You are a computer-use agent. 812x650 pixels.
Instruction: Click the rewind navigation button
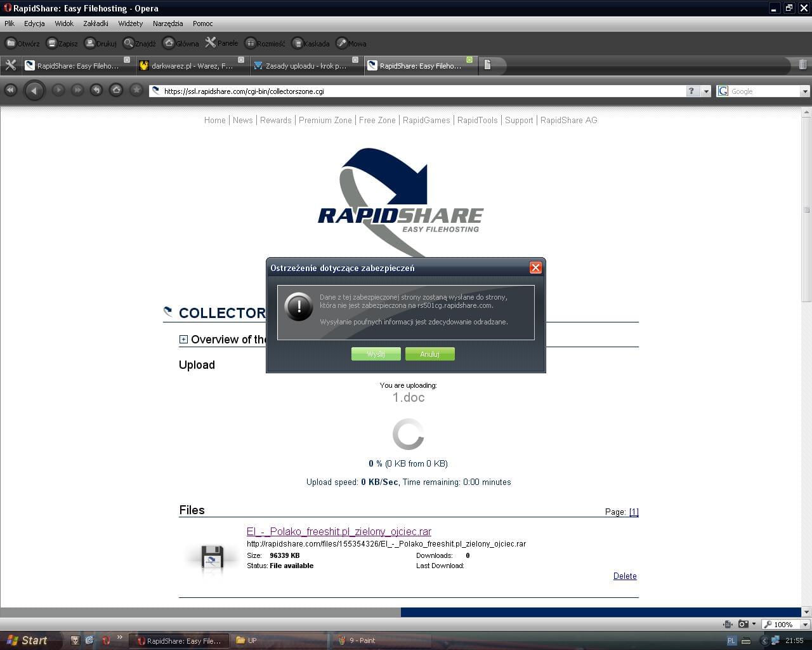coord(10,90)
